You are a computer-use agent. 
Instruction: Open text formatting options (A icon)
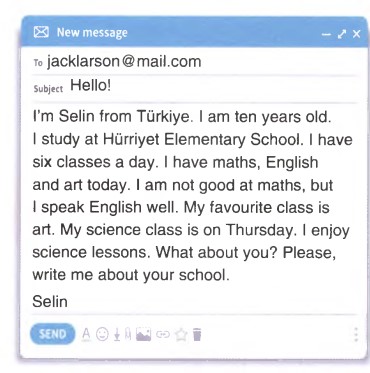(x=86, y=334)
